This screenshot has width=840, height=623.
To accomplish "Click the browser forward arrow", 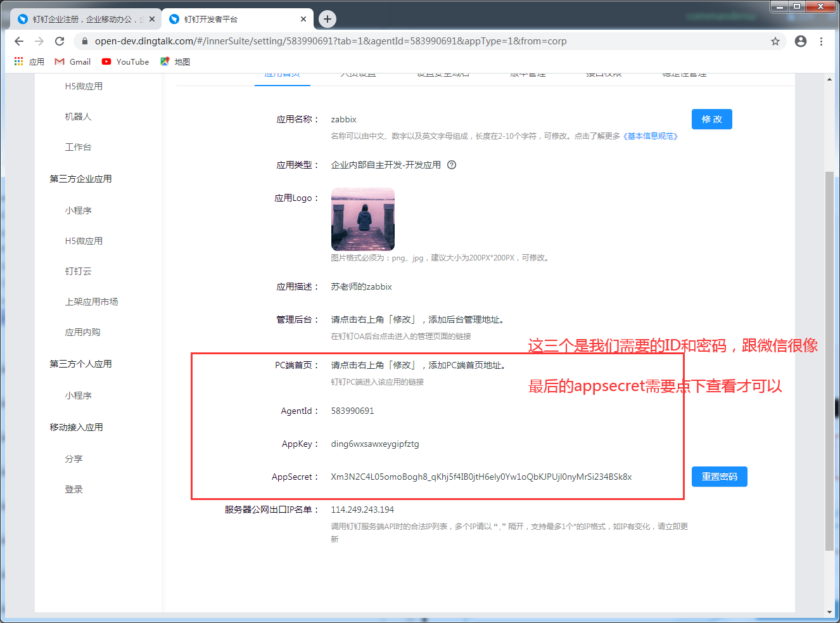I will (x=39, y=41).
